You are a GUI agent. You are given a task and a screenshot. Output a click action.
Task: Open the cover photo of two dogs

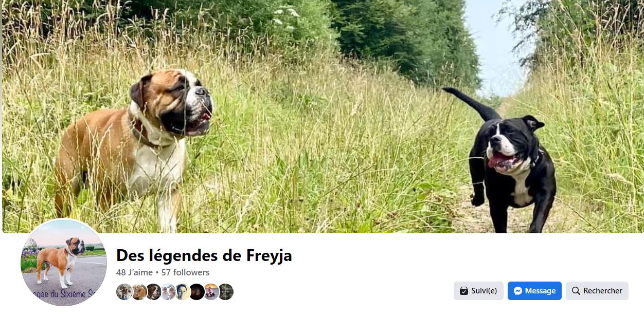click(322, 117)
